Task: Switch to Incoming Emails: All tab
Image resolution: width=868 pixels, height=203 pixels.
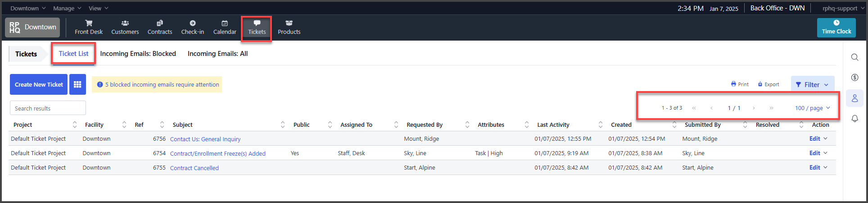Action: (x=217, y=54)
